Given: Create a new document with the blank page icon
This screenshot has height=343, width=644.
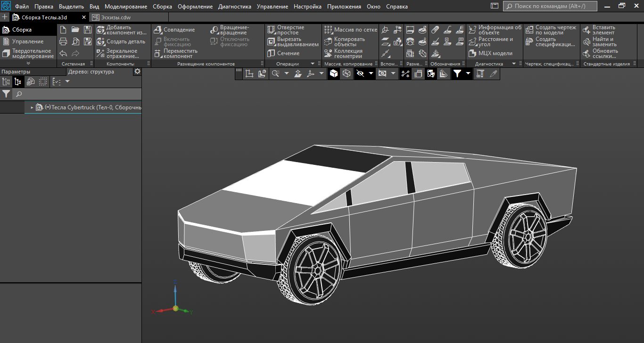Looking at the screenshot, I should pos(63,30).
